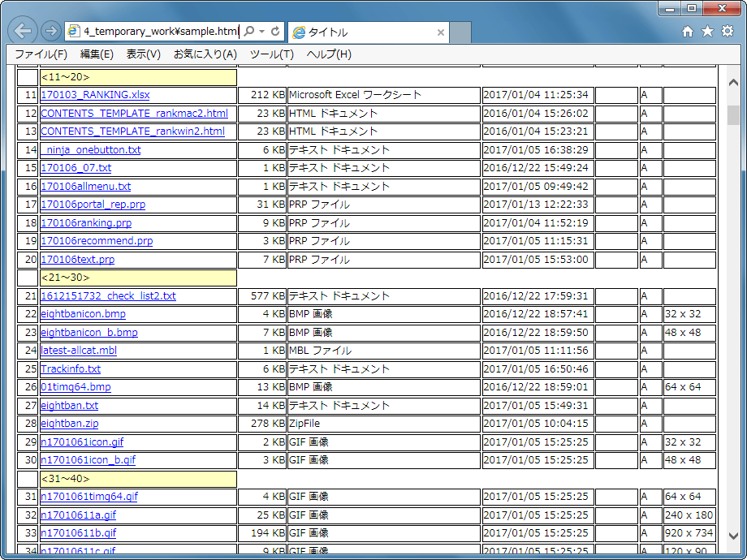747x560 pixels.
Task: Select the タイトル tab
Action: [369, 32]
